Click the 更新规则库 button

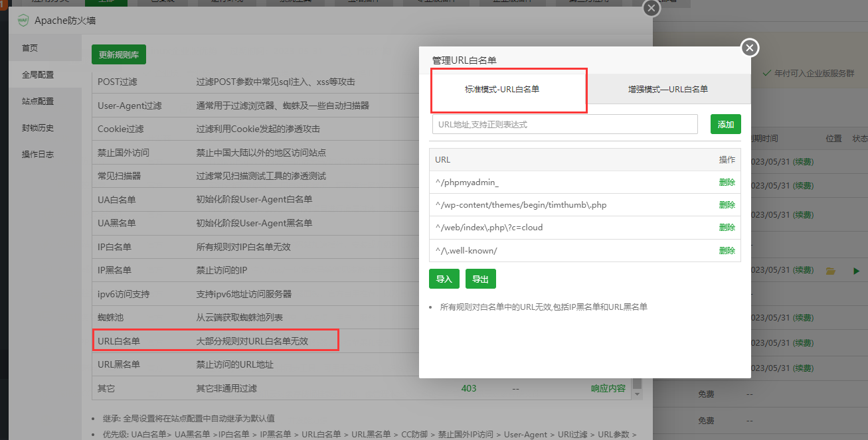pos(119,55)
